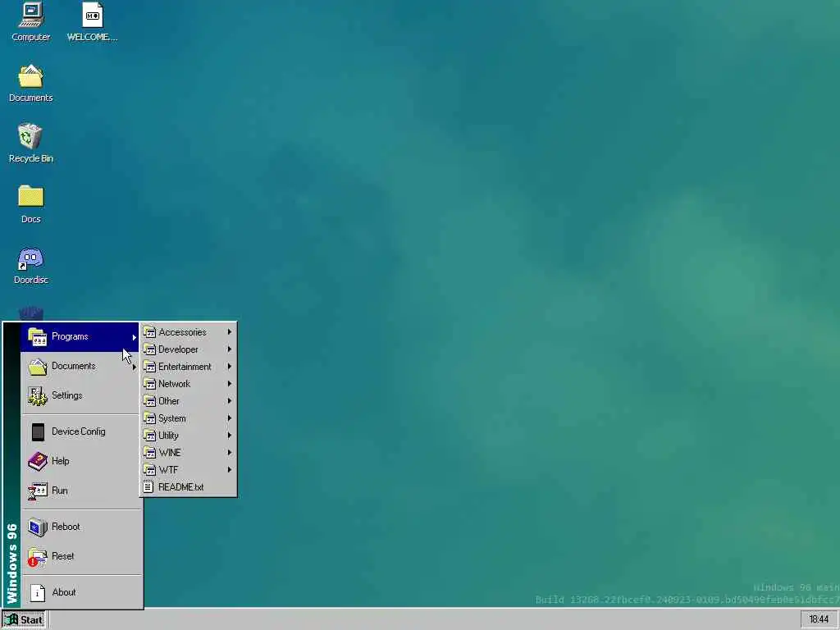Choose the Reset label in Start menu
The height and width of the screenshot is (630, 840).
[x=62, y=556]
